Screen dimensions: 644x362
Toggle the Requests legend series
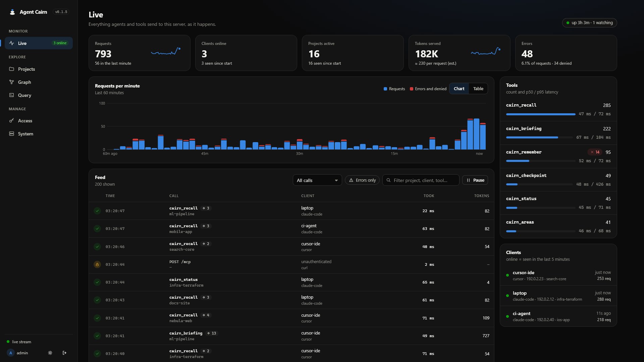click(394, 89)
